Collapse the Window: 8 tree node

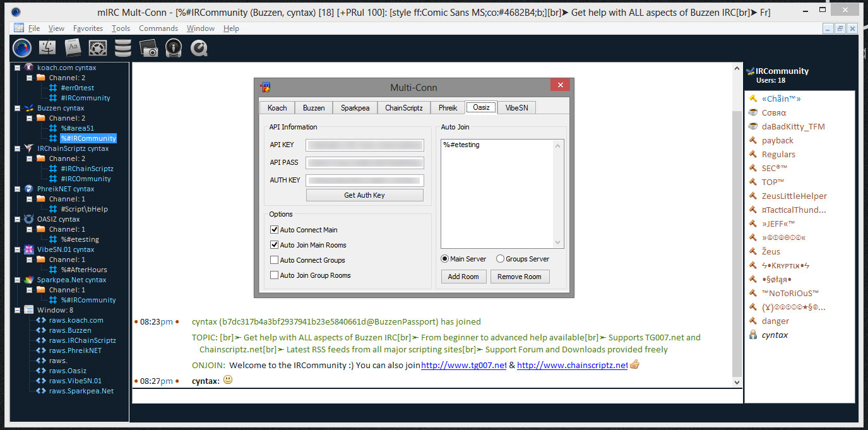tap(17, 310)
